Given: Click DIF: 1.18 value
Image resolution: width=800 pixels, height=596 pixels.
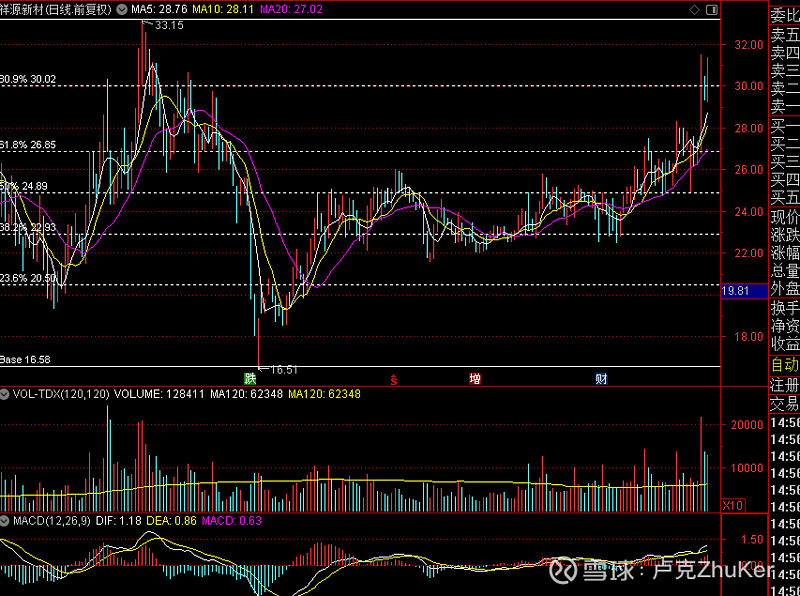Looking at the screenshot, I should click(x=118, y=521).
